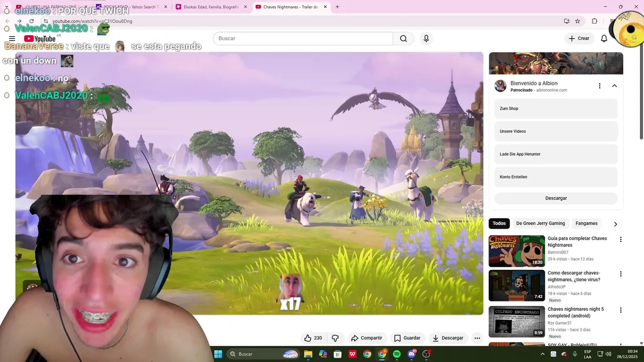644x362 pixels.
Task: Bookmark this page with the star
Action: [578, 21]
